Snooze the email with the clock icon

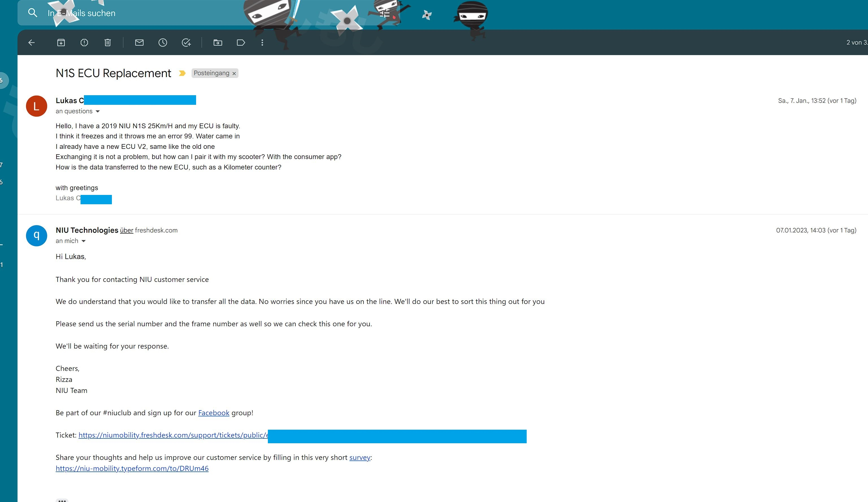pos(162,42)
